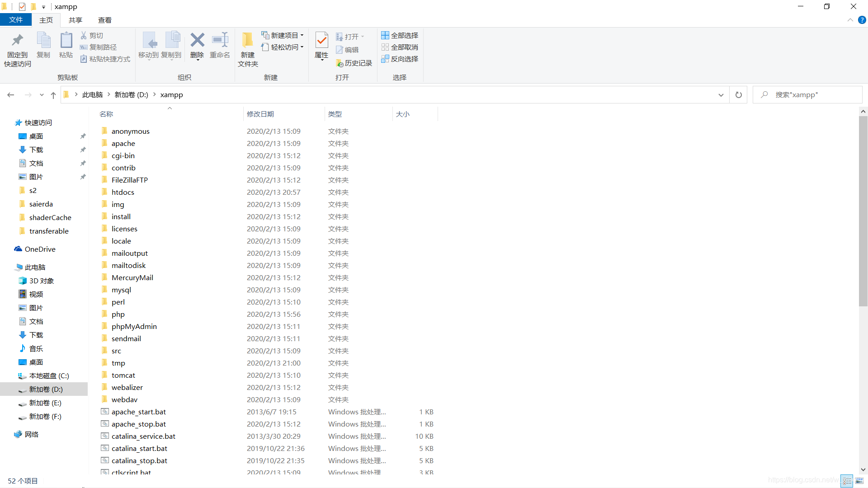868x488 pixels.
Task: Go up one folder level arrow
Action: (53, 95)
